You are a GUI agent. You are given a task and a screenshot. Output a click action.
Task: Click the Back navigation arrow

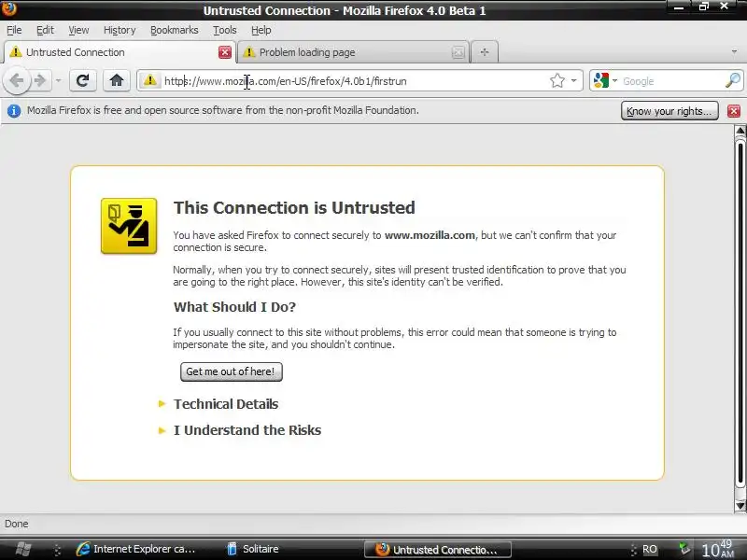17,80
